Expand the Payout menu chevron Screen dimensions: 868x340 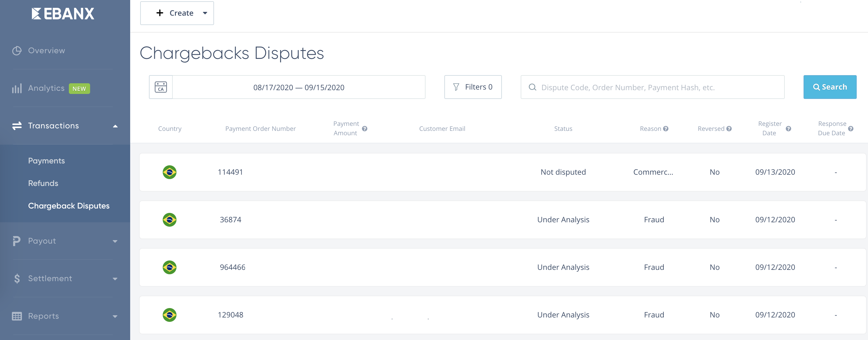point(115,241)
